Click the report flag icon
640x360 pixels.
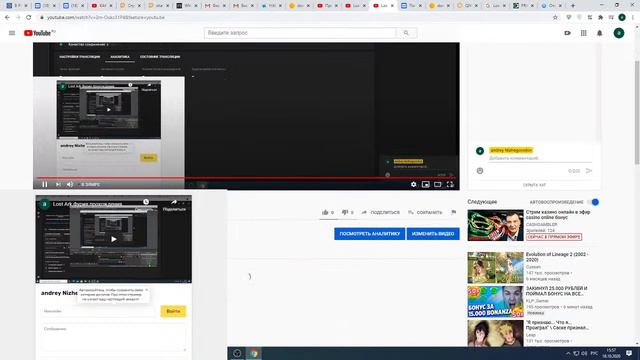click(453, 212)
